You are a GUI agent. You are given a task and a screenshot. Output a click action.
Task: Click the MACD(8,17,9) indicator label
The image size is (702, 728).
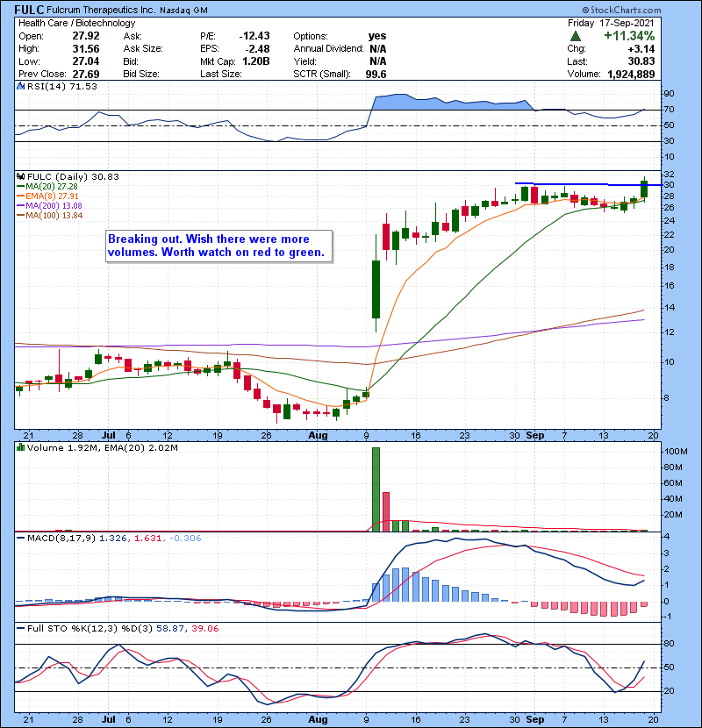click(61, 539)
